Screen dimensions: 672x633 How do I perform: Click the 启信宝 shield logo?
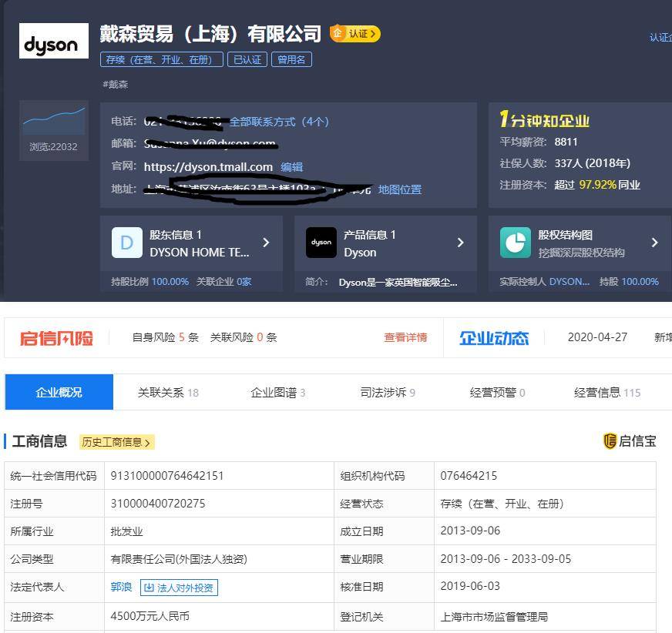[610, 441]
